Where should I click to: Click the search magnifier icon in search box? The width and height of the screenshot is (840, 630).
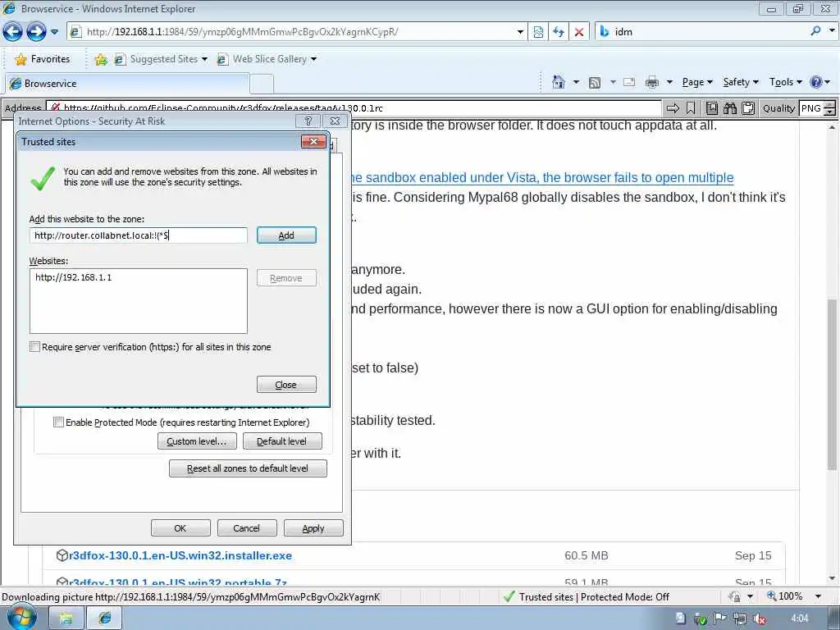point(815,31)
